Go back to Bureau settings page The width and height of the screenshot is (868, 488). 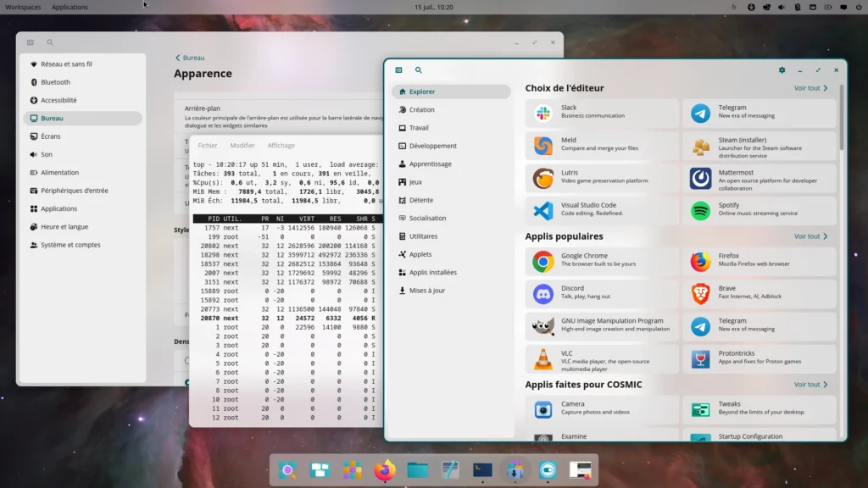[190, 58]
